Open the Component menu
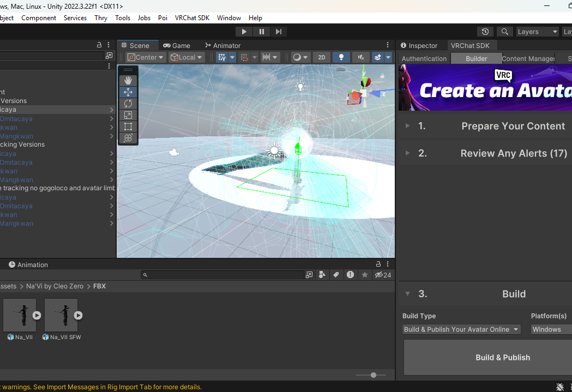Image resolution: width=572 pixels, height=392 pixels. pyautogui.click(x=39, y=18)
